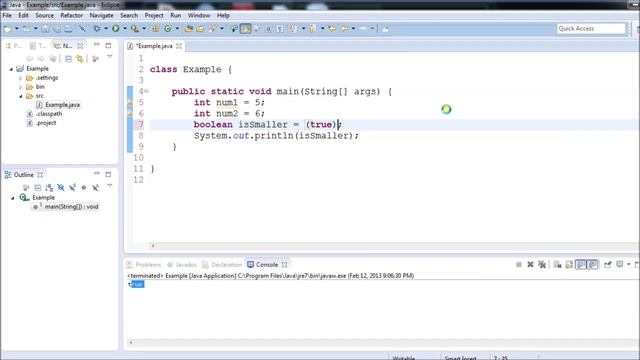Collapse Example class in Outline
640x360 pixels.
pyautogui.click(x=13, y=198)
